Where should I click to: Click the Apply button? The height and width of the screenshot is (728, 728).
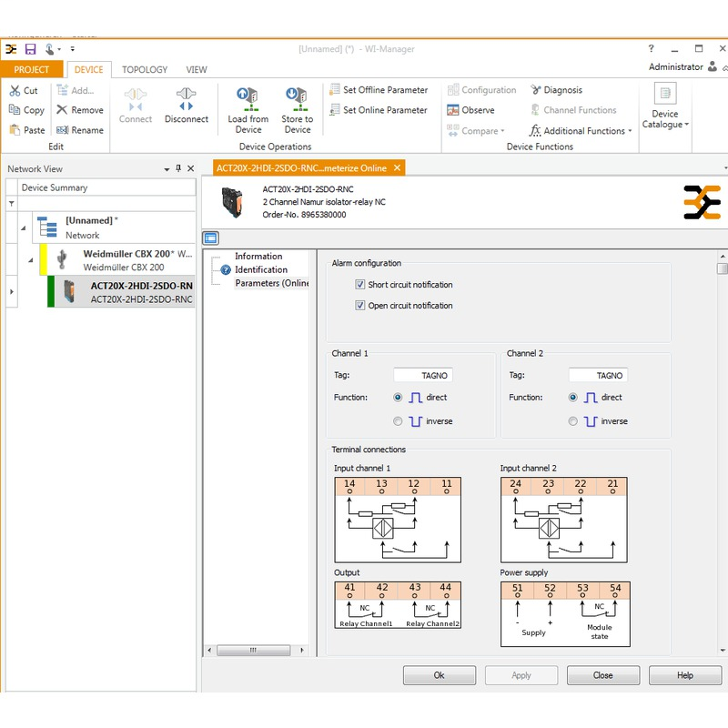click(521, 675)
